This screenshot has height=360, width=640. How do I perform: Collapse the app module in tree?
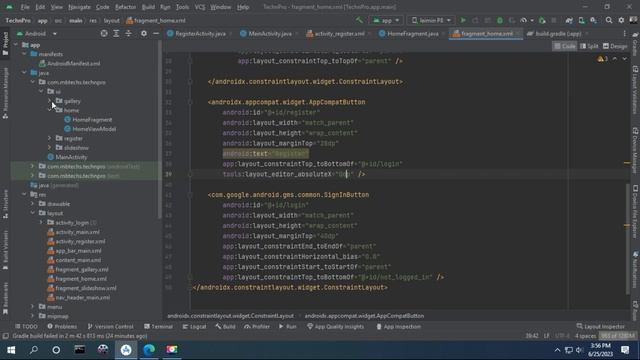16,45
